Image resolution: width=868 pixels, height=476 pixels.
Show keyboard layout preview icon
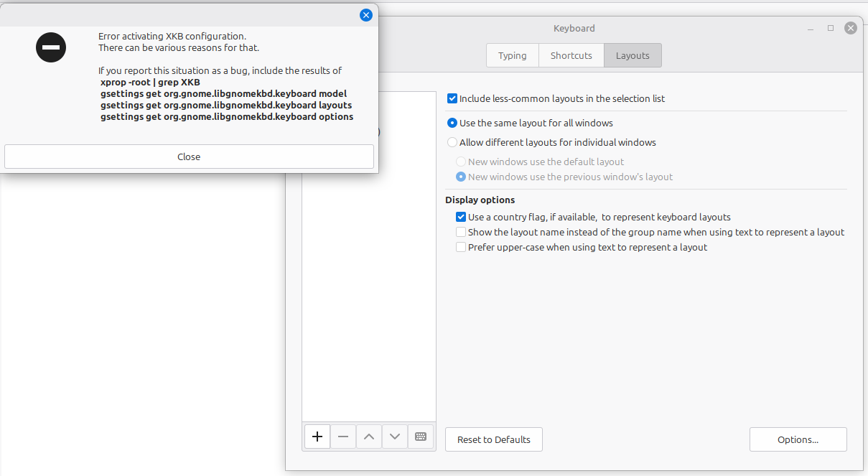click(421, 437)
